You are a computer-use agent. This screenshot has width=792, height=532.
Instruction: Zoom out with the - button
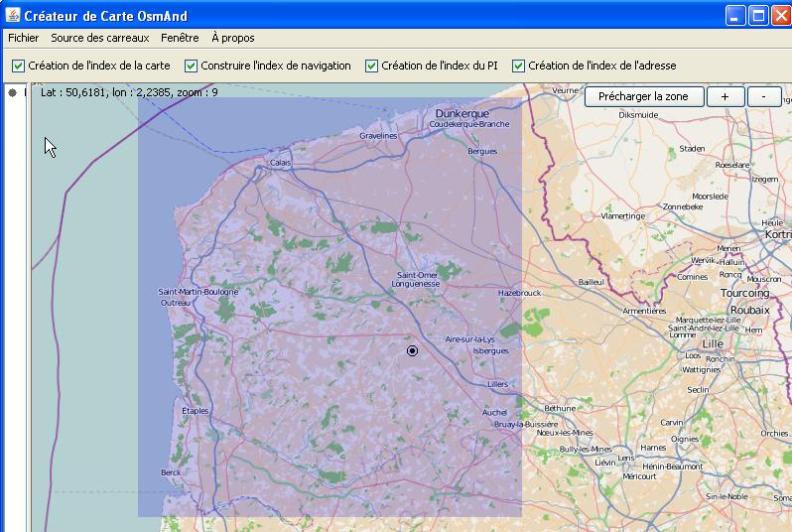pos(764,96)
